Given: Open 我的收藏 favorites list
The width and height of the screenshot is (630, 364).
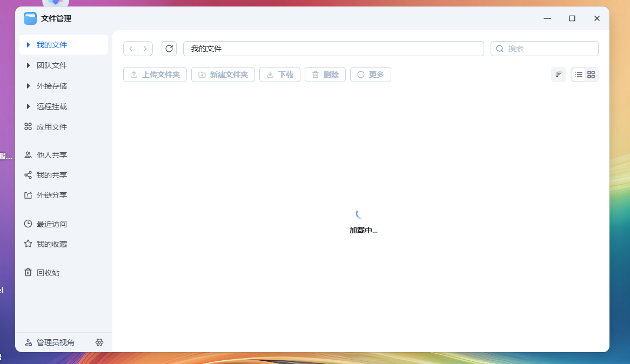Looking at the screenshot, I should pyautogui.click(x=51, y=244).
